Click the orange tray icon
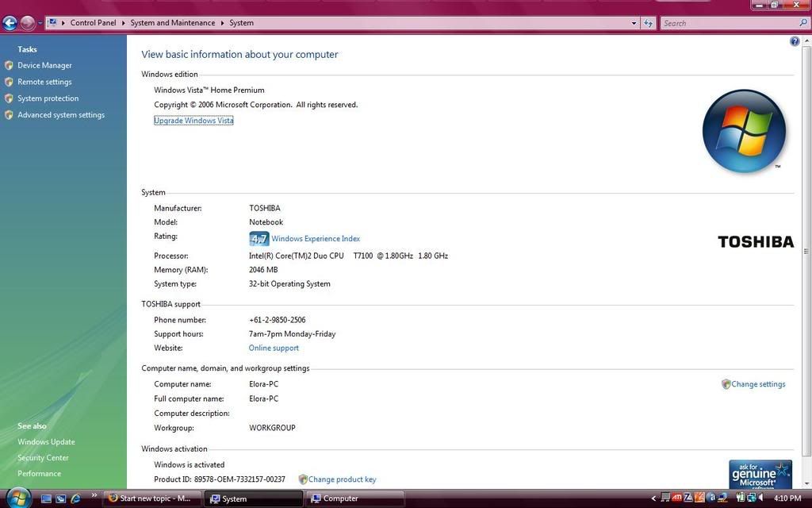 [699, 498]
